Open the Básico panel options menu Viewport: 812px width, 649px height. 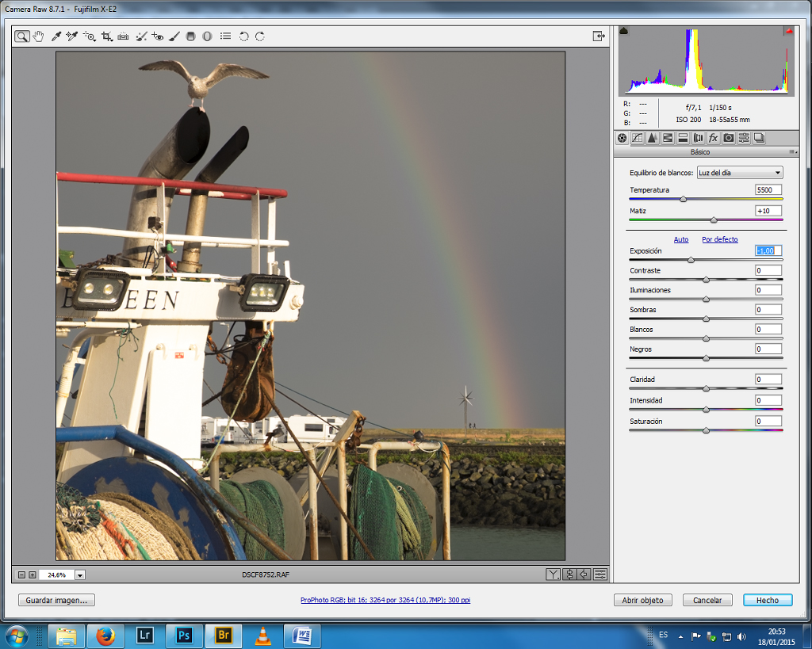(793, 151)
